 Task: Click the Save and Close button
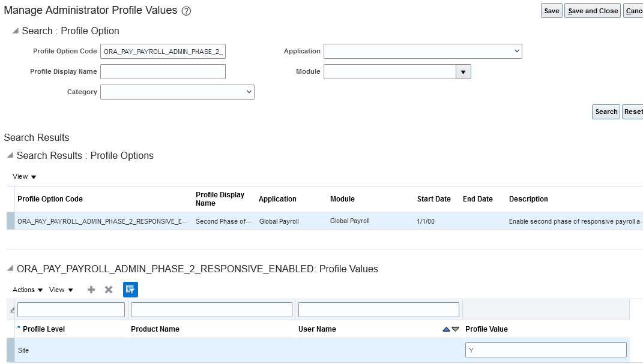[593, 11]
